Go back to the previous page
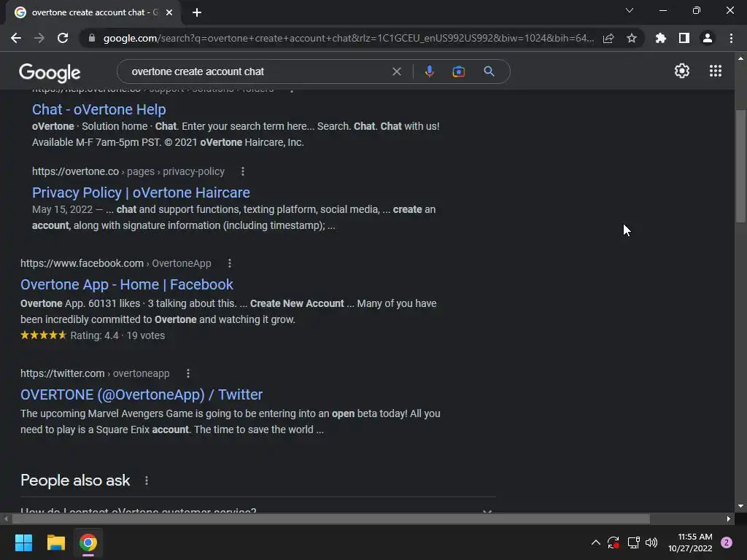Image resolution: width=747 pixels, height=560 pixels. coord(16,38)
